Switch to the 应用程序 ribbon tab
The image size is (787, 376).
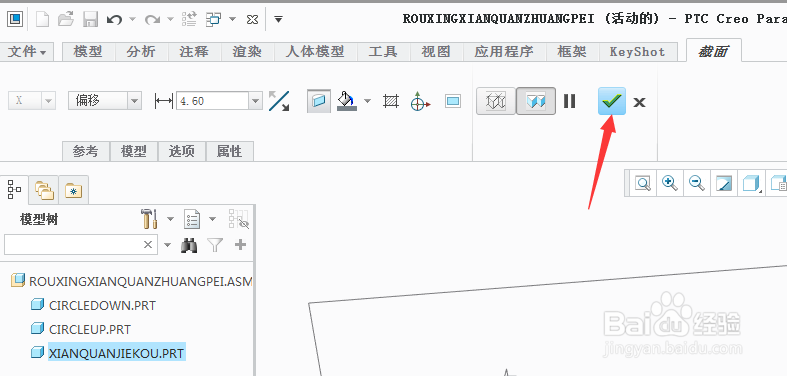pyautogui.click(x=504, y=52)
